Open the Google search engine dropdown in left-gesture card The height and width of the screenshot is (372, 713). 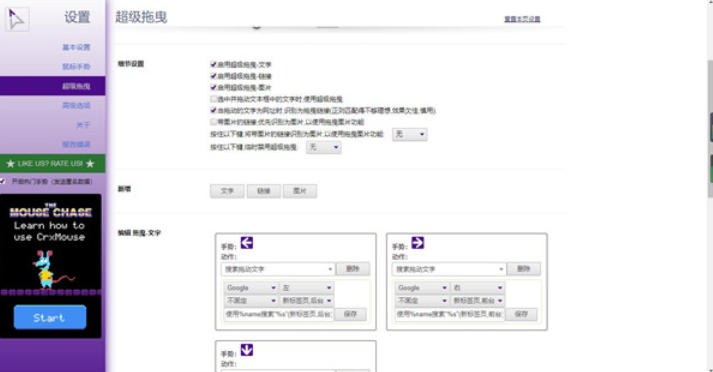251,288
